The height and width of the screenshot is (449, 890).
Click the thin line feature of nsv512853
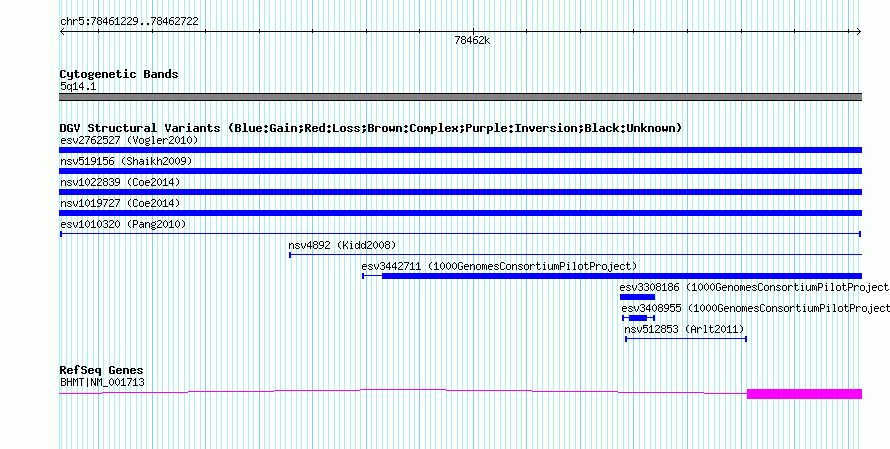click(x=686, y=339)
